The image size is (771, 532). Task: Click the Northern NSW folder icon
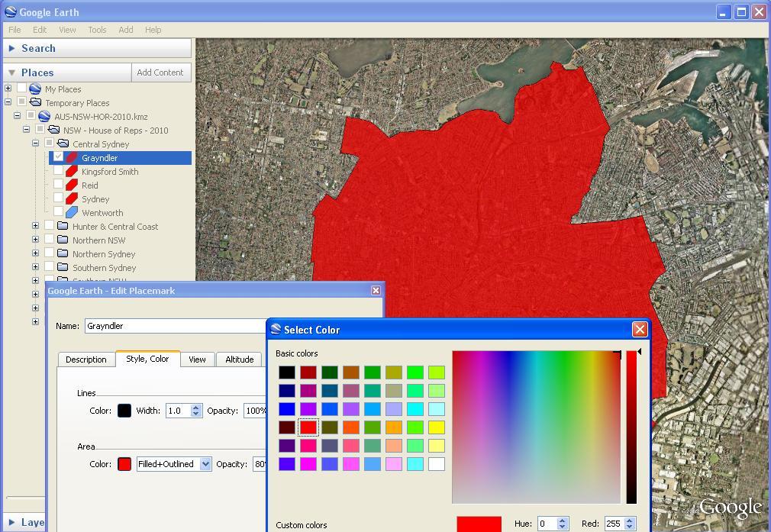coord(63,240)
